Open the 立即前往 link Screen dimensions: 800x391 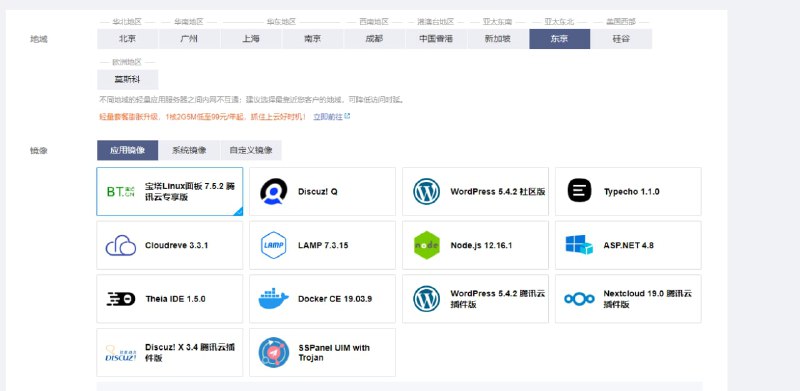328,116
